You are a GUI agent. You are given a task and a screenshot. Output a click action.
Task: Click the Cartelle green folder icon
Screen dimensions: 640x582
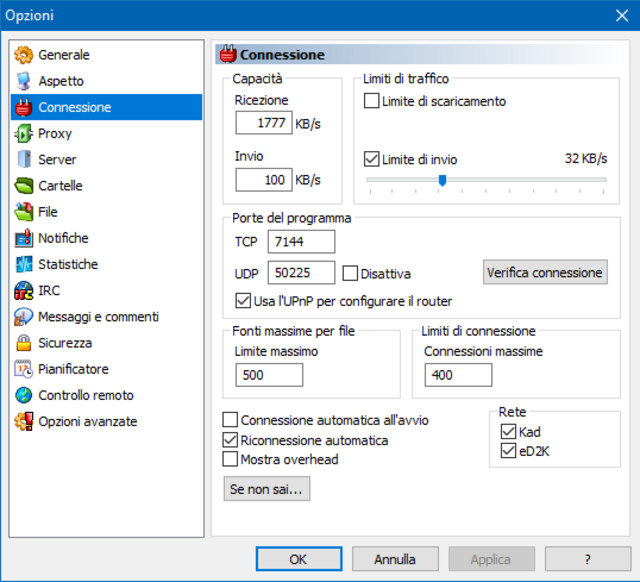pyautogui.click(x=23, y=186)
